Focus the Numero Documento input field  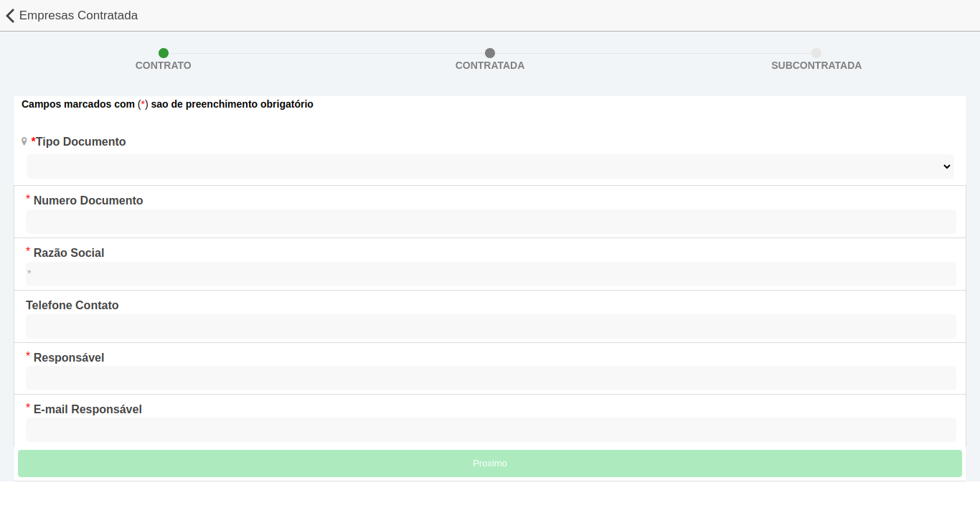coord(491,222)
